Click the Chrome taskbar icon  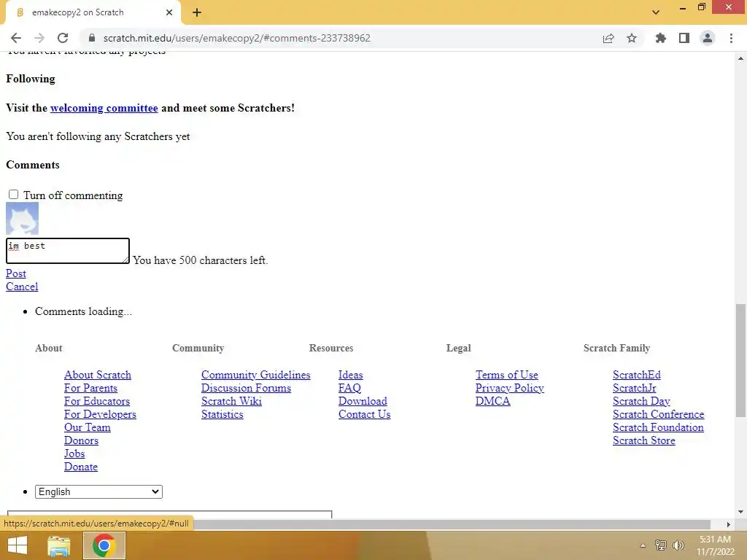pyautogui.click(x=104, y=545)
